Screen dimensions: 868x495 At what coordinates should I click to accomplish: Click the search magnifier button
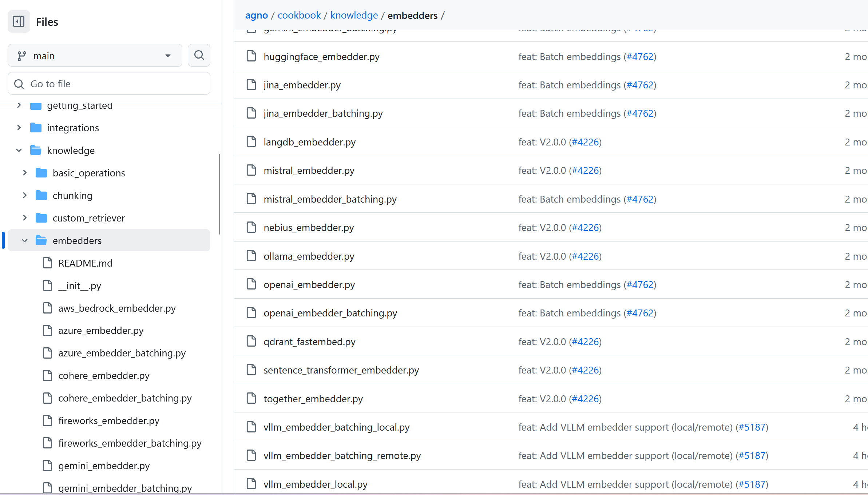tap(199, 55)
